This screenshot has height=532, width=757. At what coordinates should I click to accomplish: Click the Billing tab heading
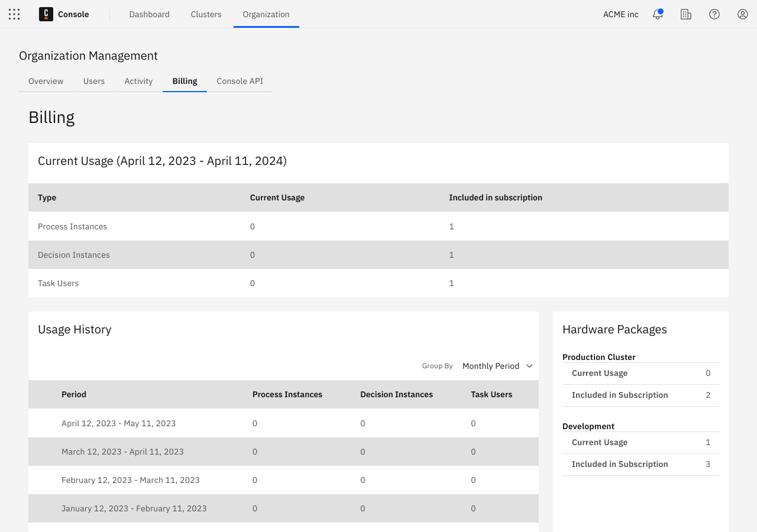[x=185, y=81]
